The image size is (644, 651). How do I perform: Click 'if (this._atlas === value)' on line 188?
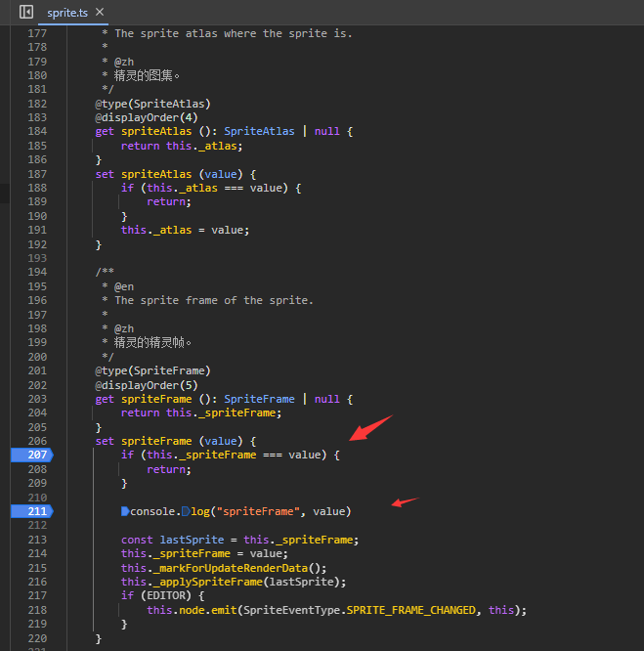tap(204, 188)
